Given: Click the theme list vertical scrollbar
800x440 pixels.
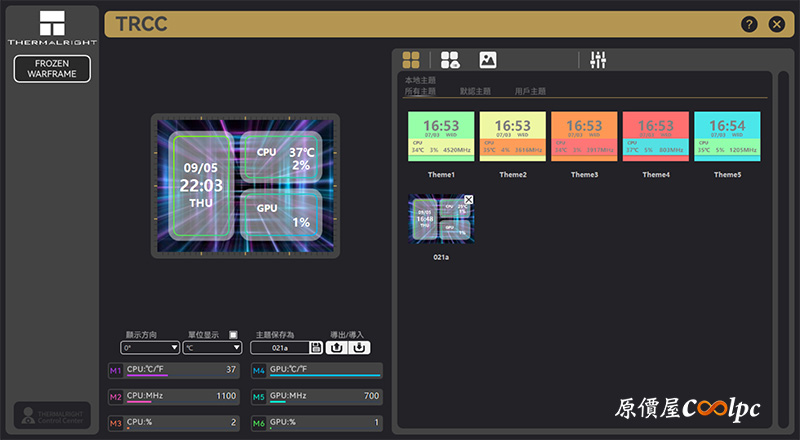Looking at the screenshot, I should pos(783,249).
